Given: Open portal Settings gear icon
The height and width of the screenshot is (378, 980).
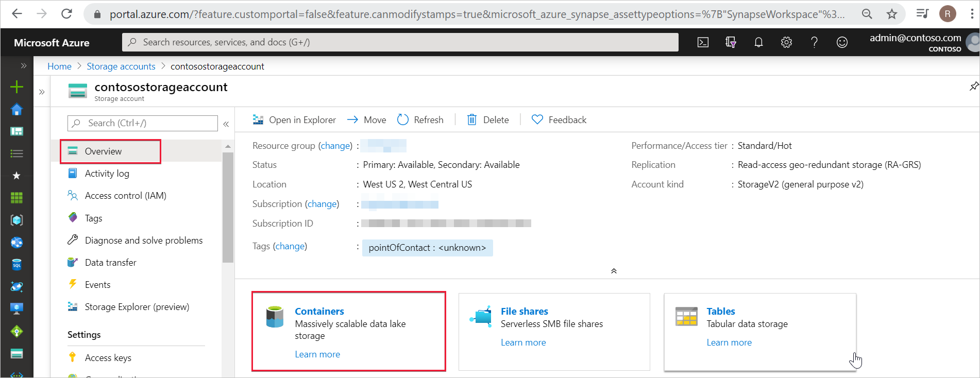Looking at the screenshot, I should tap(786, 42).
